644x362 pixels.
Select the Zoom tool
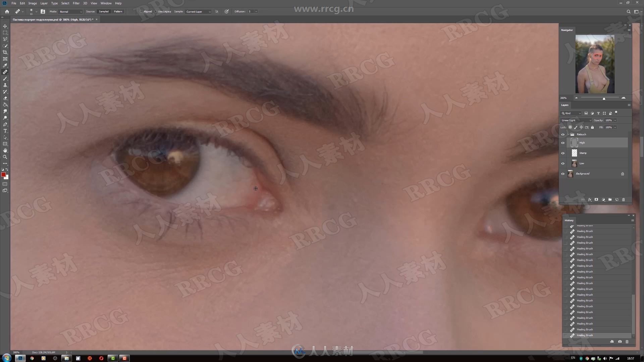tap(5, 157)
